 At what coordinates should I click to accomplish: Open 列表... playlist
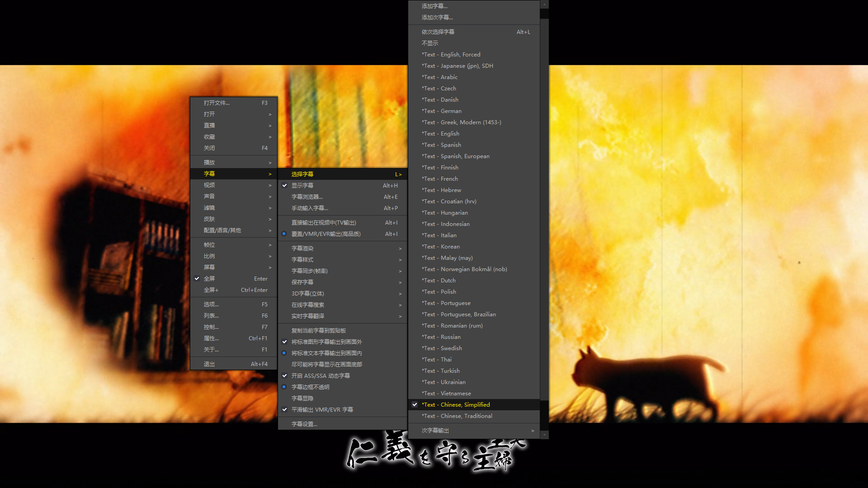[x=234, y=316]
